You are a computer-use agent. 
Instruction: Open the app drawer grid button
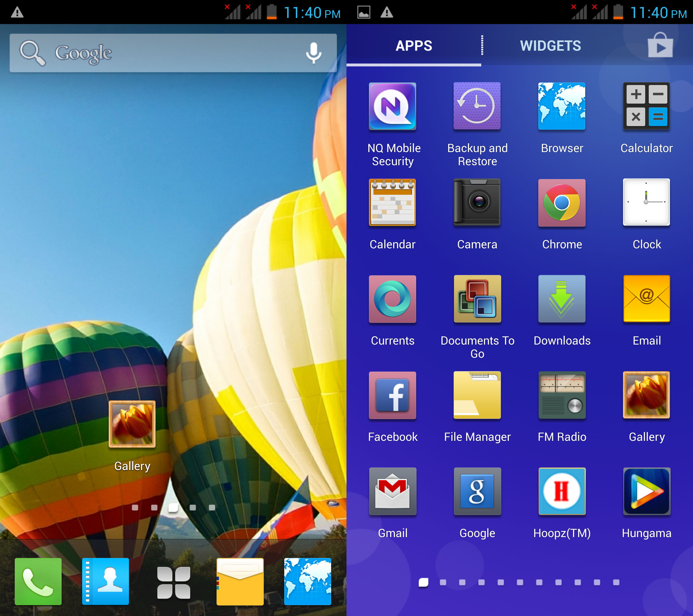click(173, 582)
